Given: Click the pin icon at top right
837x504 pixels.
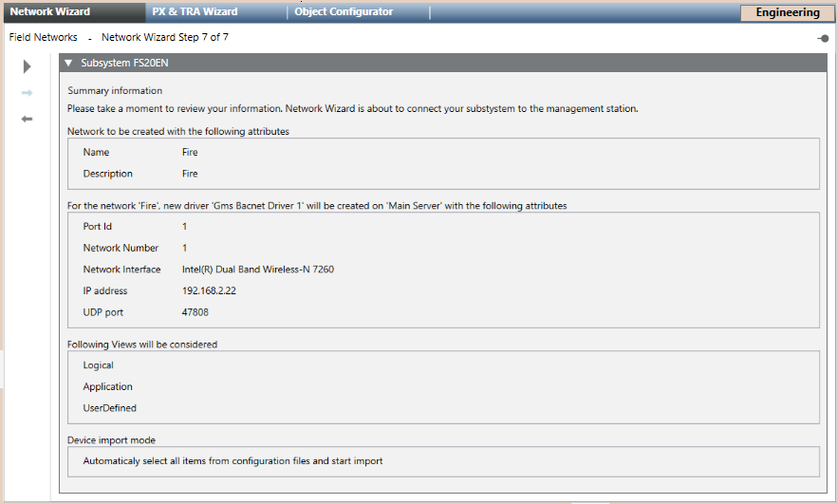Looking at the screenshot, I should tap(823, 39).
